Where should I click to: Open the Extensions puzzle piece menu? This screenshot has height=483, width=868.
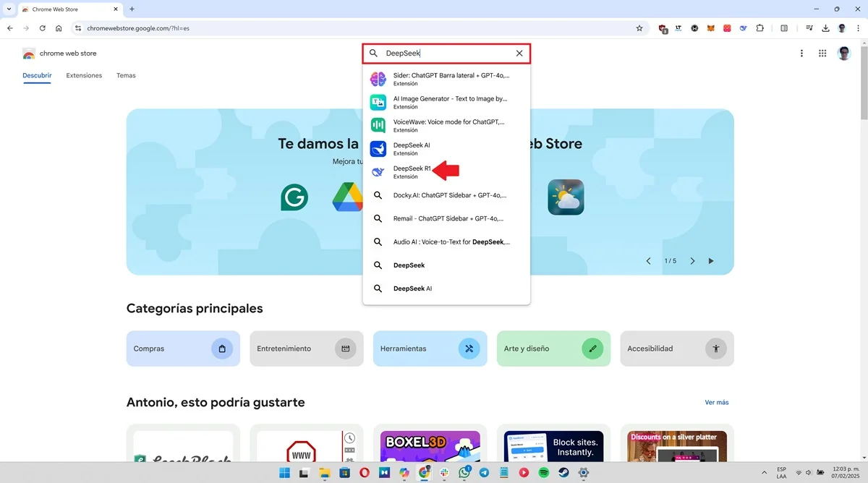[x=759, y=28]
